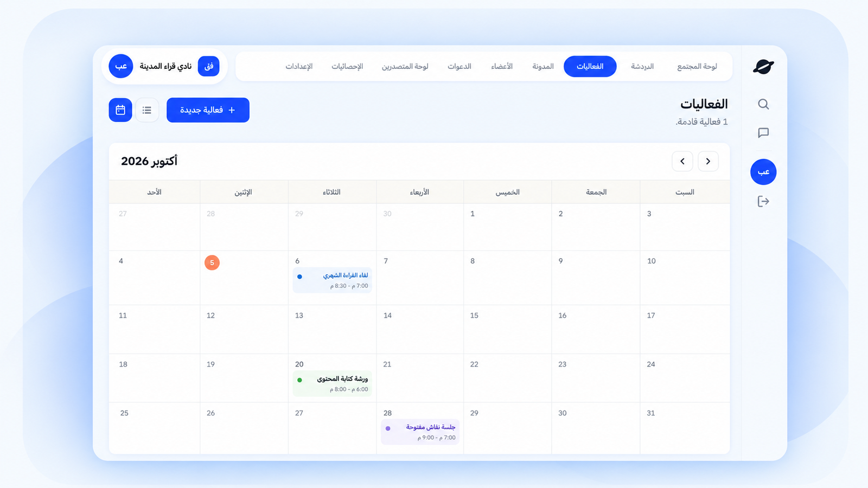The height and width of the screenshot is (488, 868).
Task: Open search using the magnifier icon
Action: [763, 104]
